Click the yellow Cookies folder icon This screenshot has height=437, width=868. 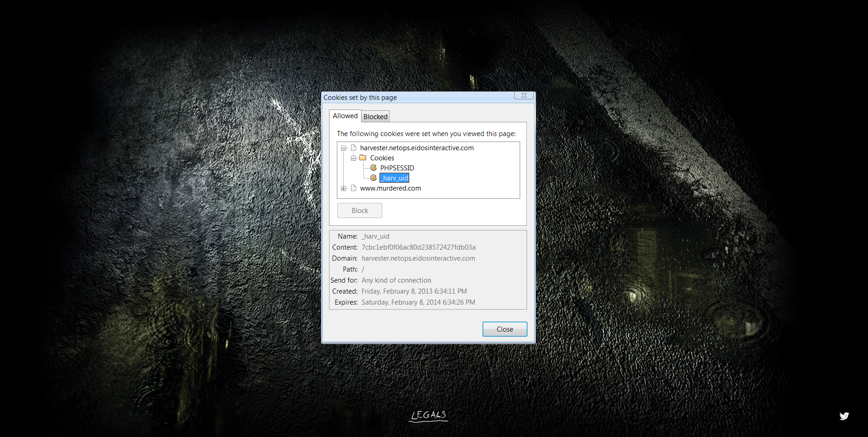(x=363, y=158)
